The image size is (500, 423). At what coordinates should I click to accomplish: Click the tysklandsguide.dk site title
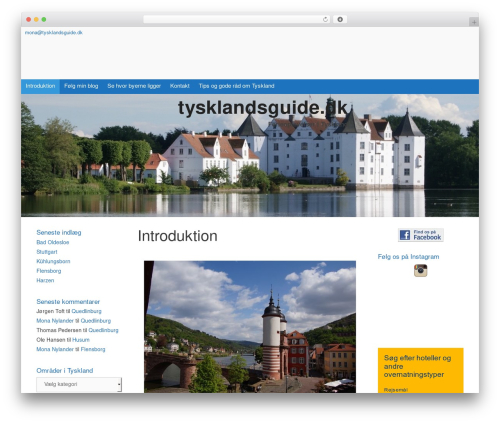263,108
